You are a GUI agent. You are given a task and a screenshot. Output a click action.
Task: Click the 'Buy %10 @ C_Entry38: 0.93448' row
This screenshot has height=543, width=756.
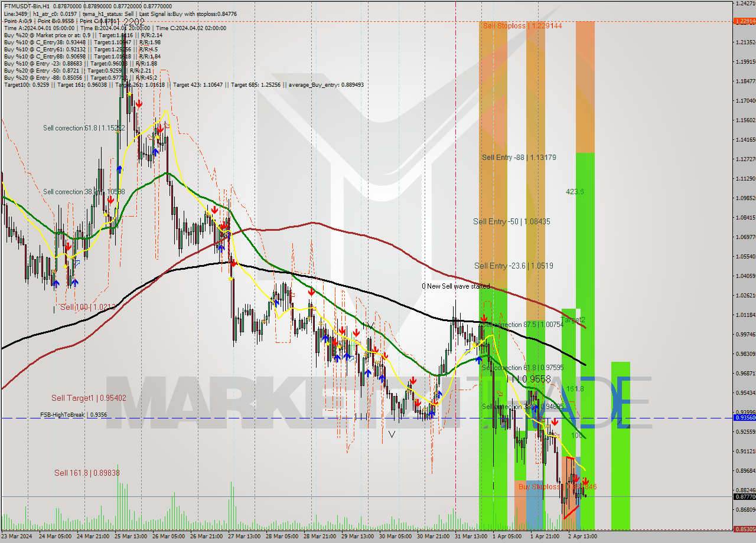(82, 42)
